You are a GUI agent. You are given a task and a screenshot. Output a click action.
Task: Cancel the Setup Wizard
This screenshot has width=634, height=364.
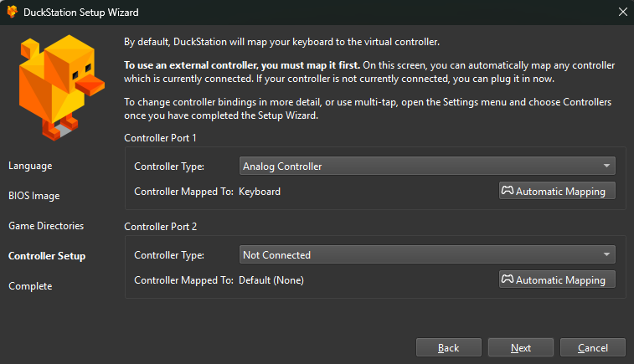click(593, 347)
